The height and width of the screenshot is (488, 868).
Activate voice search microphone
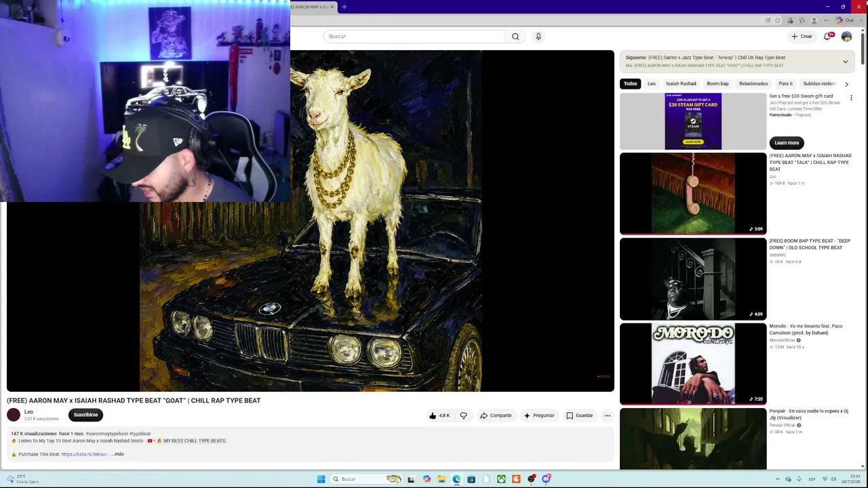pos(538,37)
